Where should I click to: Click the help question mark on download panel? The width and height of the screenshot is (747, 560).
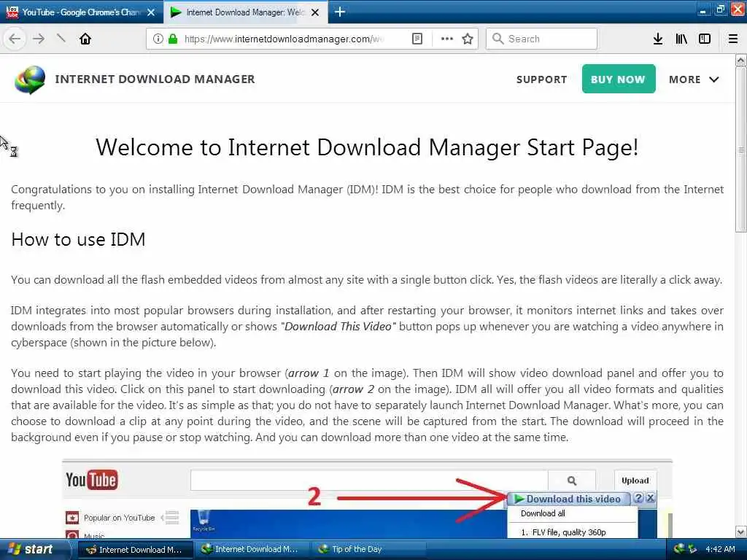point(638,498)
